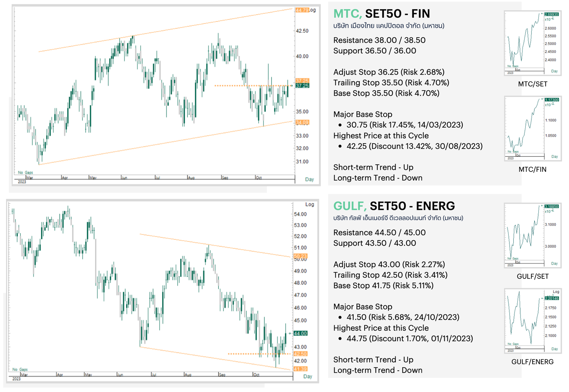Select text 'Resistance 38.00 / 38.50'
This screenshot has height=392, width=569.
379,40
